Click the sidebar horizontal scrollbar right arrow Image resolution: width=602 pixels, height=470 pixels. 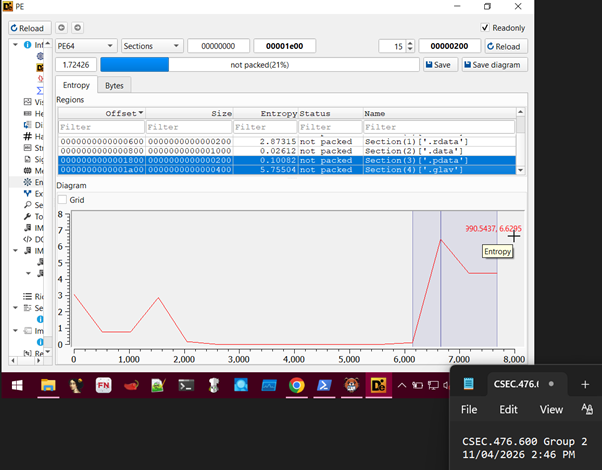tap(38, 361)
